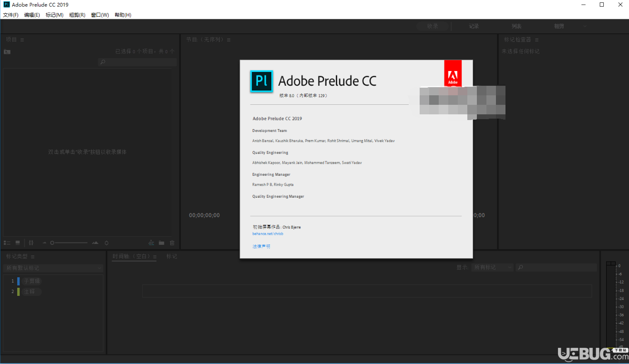The width and height of the screenshot is (629, 364).
Task: Click the trash delete icon in Project panel
Action: tap(172, 243)
